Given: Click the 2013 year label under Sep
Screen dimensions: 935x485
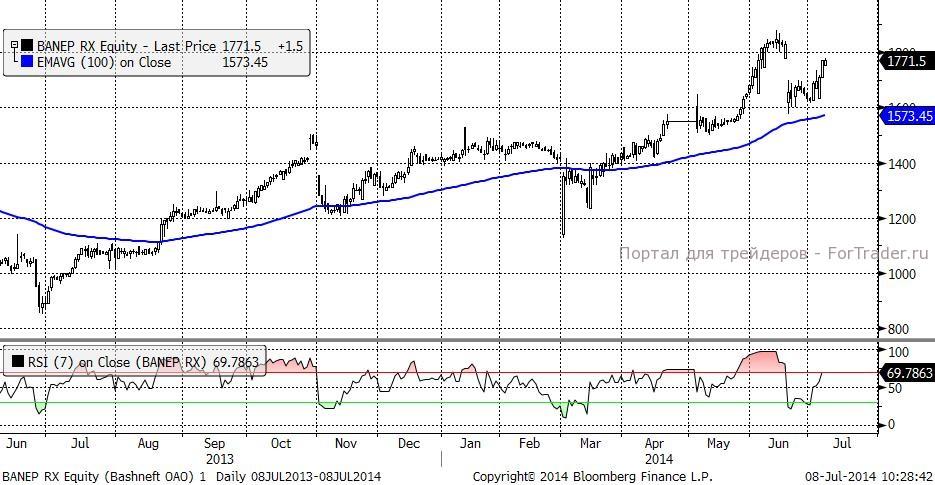Looking at the screenshot, I should 220,459.
